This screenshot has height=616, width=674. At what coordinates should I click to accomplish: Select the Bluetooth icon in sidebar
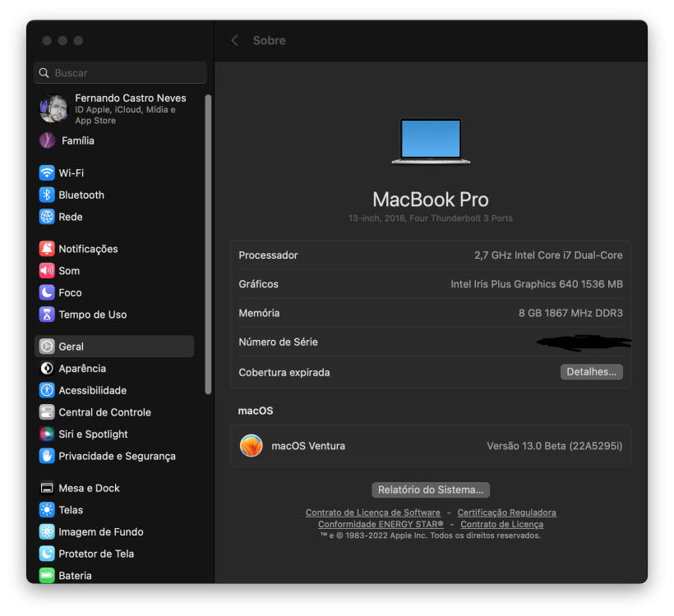(x=47, y=195)
